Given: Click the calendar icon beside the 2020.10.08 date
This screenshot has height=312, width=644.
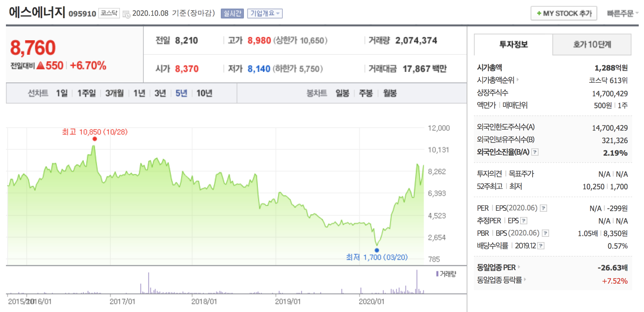Looking at the screenshot, I should pos(126,14).
